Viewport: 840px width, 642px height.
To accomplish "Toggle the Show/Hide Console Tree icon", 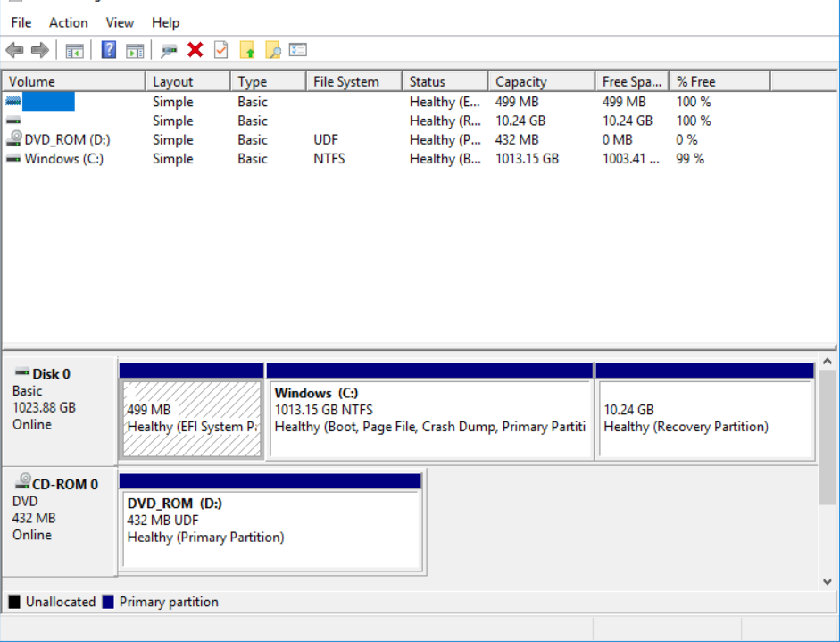I will tap(75, 50).
